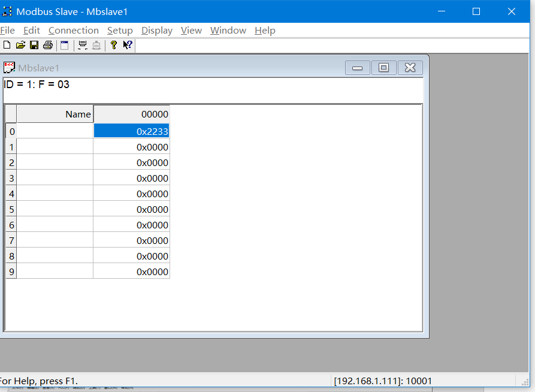535x392 pixels.
Task: Click the Print toolbar icon
Action: tap(48, 45)
